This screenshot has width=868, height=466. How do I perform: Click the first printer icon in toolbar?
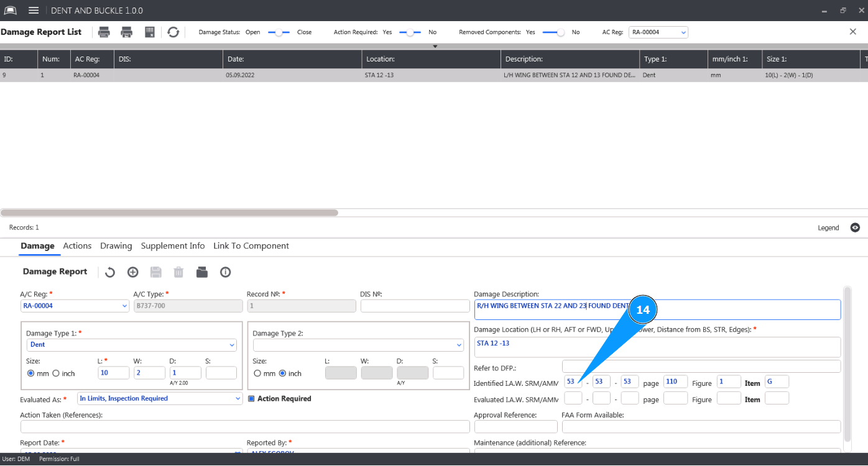coord(104,32)
